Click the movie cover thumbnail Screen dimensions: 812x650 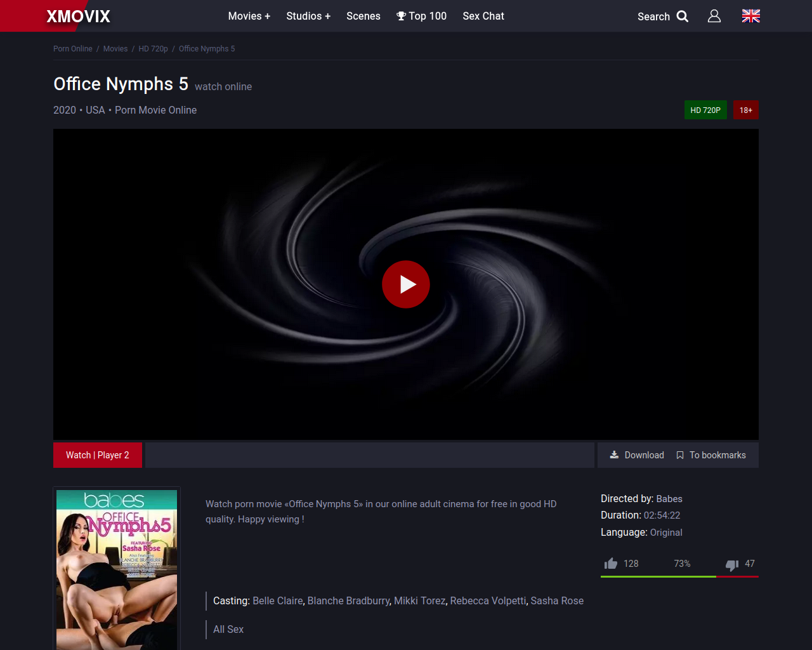[117, 569]
